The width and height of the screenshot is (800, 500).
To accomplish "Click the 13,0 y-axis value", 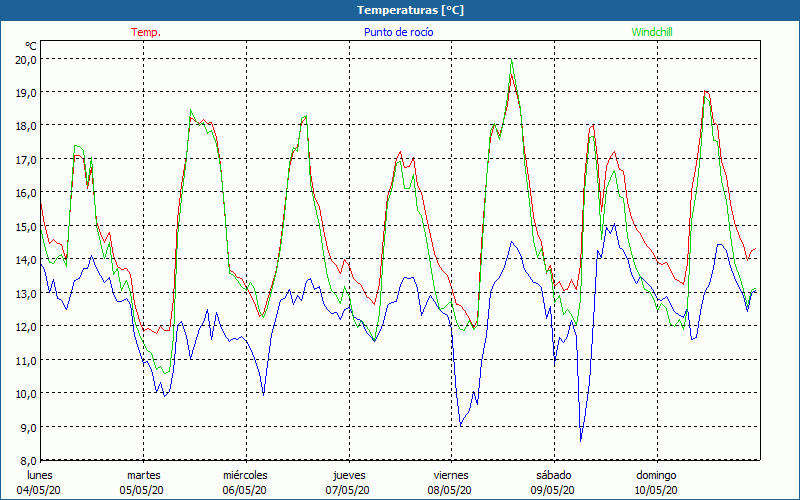I will 27,293.
